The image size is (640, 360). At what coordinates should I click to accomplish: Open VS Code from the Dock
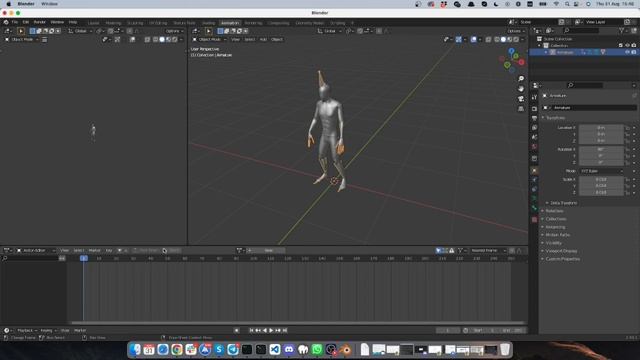tap(275, 349)
